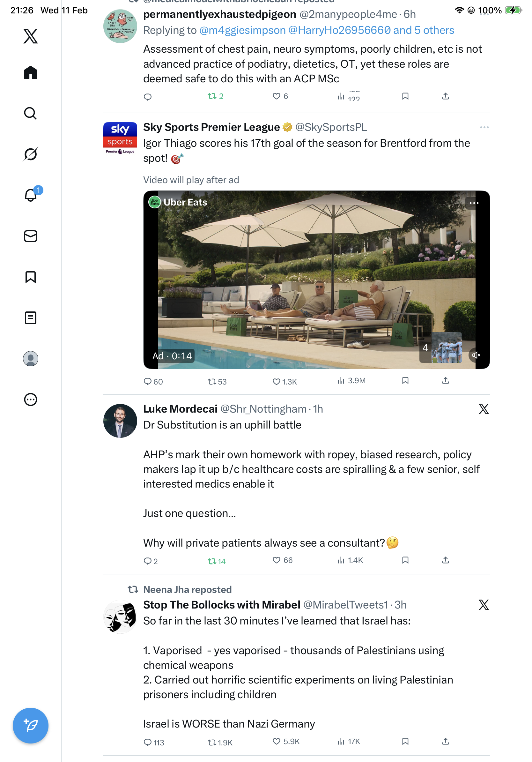Expand the sidebar More menu
532x762 pixels.
click(31, 400)
